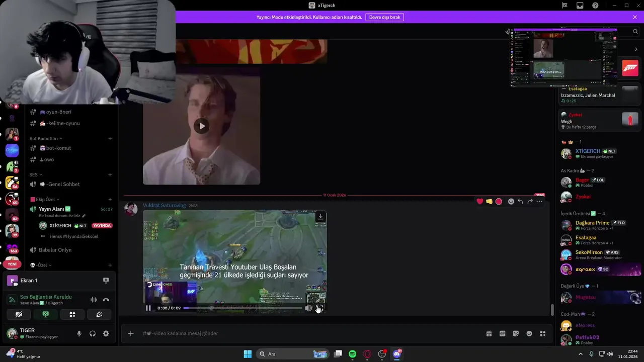
Task: Mute the League video volume icon
Action: point(308,308)
